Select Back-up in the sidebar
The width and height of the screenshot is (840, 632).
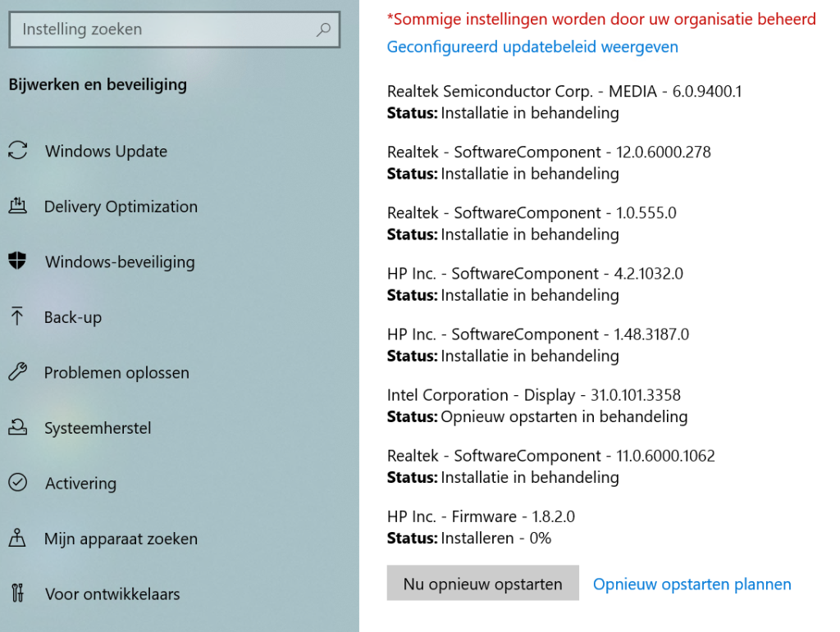73,318
